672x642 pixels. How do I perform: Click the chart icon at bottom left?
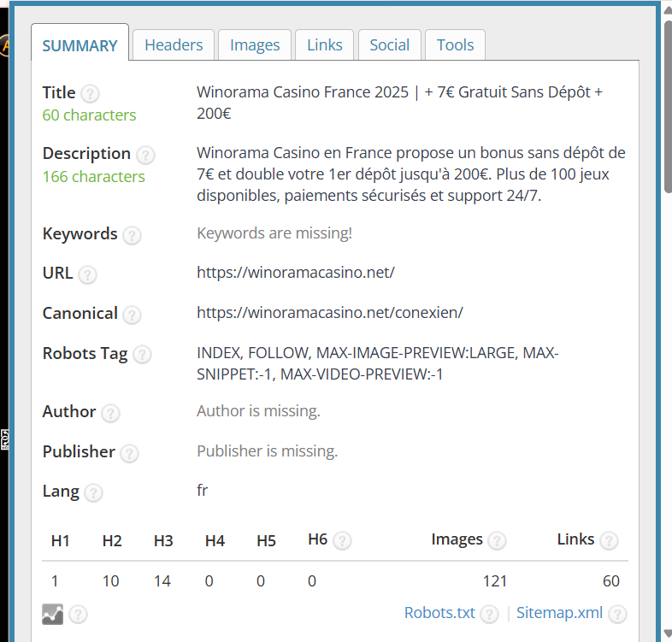pyautogui.click(x=52, y=613)
